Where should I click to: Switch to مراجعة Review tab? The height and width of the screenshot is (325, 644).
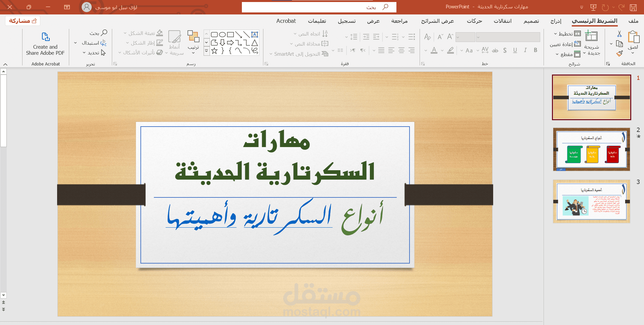399,21
